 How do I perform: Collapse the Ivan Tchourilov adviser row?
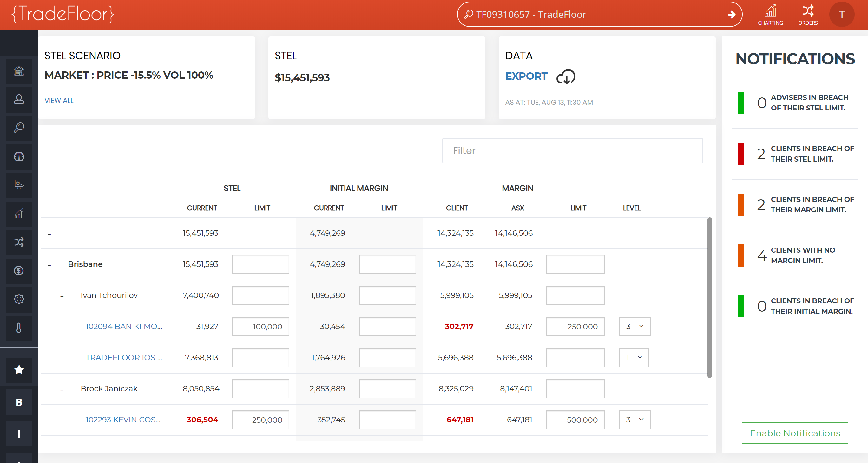tap(62, 296)
